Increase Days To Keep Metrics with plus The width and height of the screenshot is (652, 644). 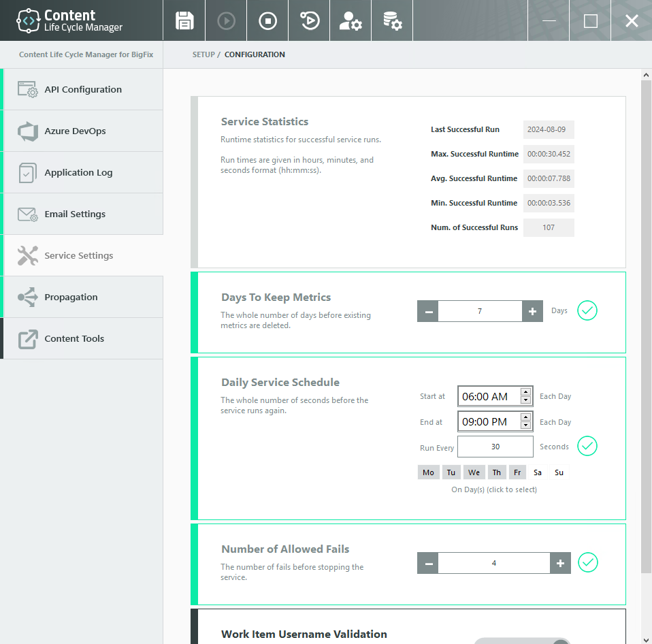click(532, 311)
